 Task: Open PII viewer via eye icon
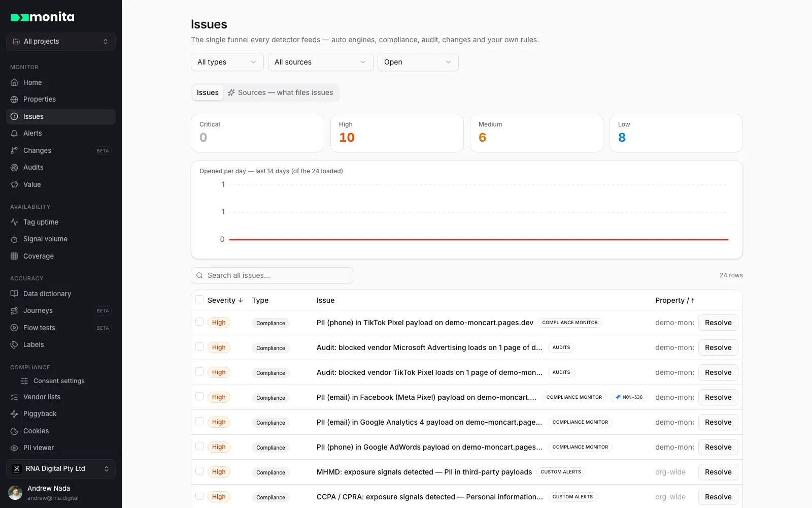[14, 448]
